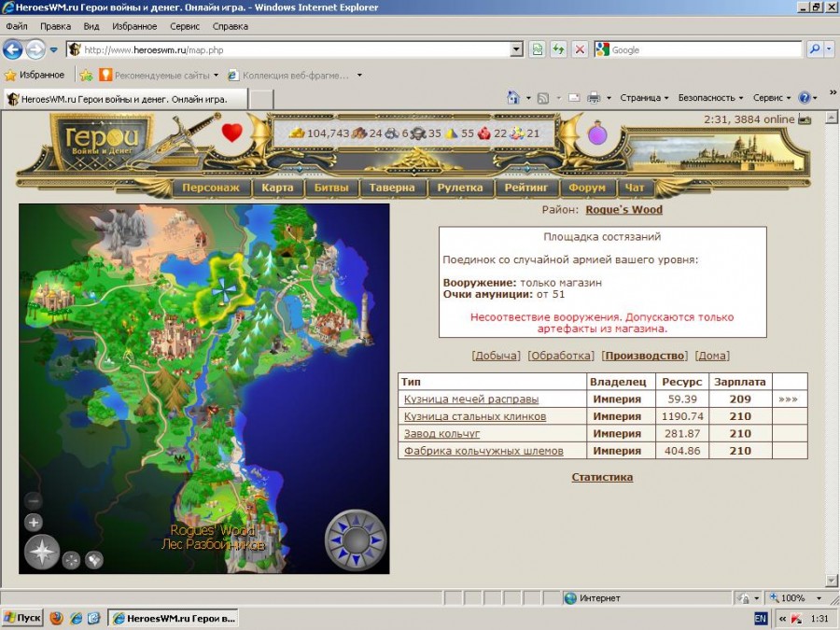
Task: Open the Таверна section
Action: tap(392, 188)
